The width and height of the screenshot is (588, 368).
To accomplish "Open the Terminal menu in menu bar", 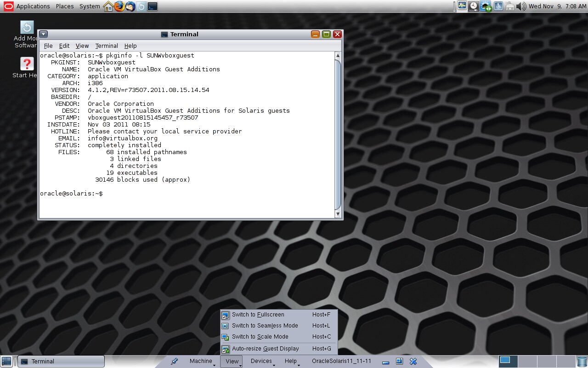I will click(x=107, y=46).
